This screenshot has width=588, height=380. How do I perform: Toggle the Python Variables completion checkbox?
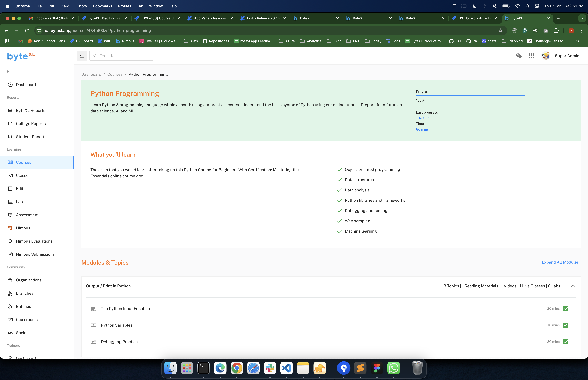566,325
